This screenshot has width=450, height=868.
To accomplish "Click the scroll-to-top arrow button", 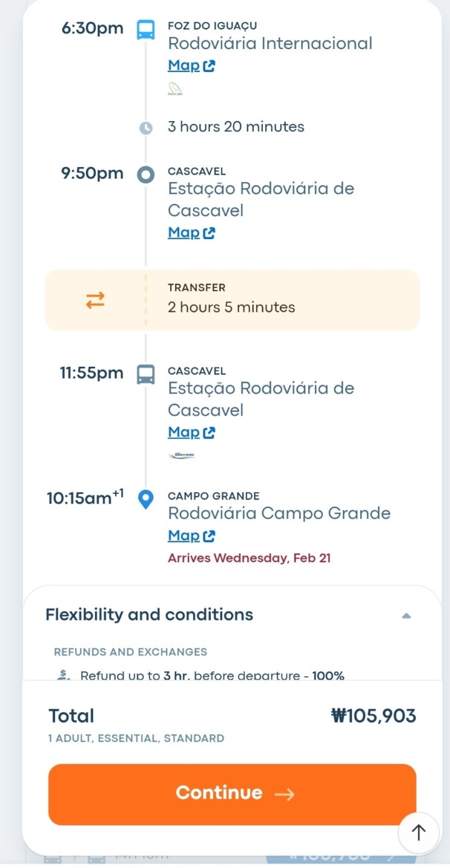I will coord(419,833).
